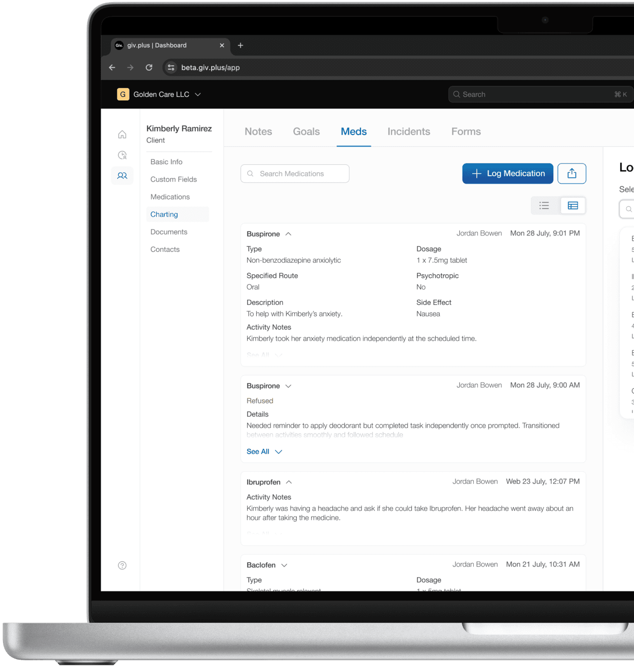Click the Buspirone title on the 9:01 PM card
This screenshot has height=672, width=634.
point(263,234)
